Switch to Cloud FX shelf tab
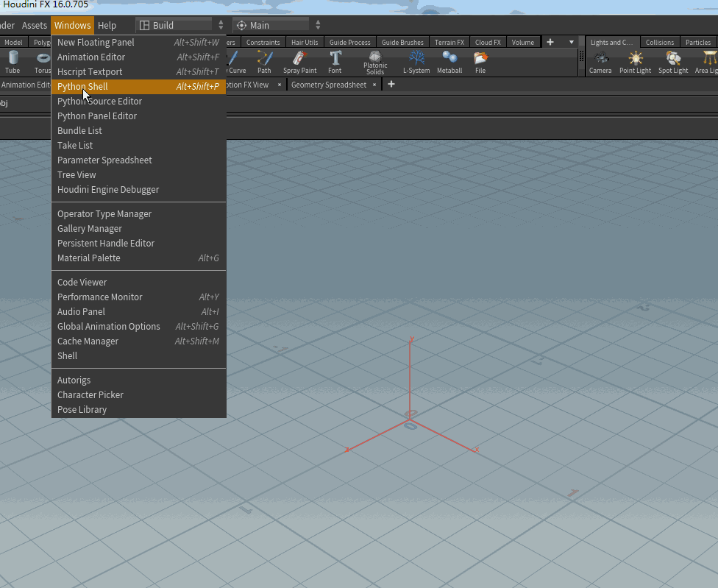The height and width of the screenshot is (588, 718). [488, 42]
